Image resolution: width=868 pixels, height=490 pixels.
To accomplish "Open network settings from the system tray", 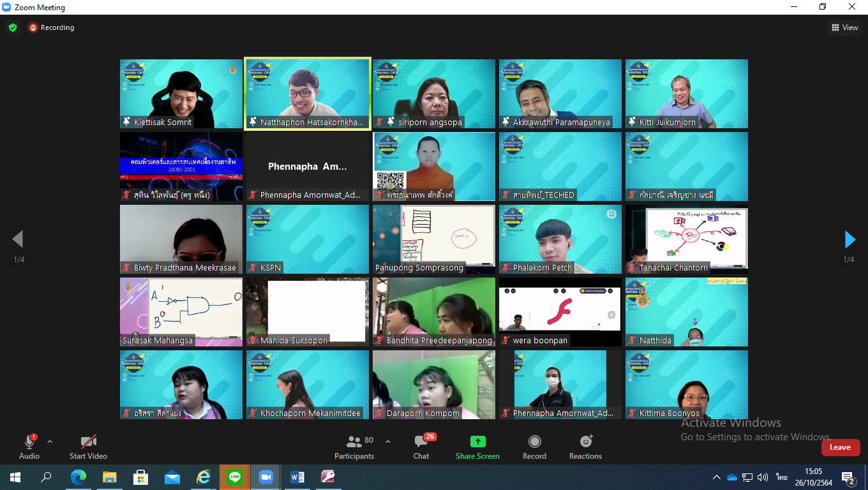I will click(747, 477).
